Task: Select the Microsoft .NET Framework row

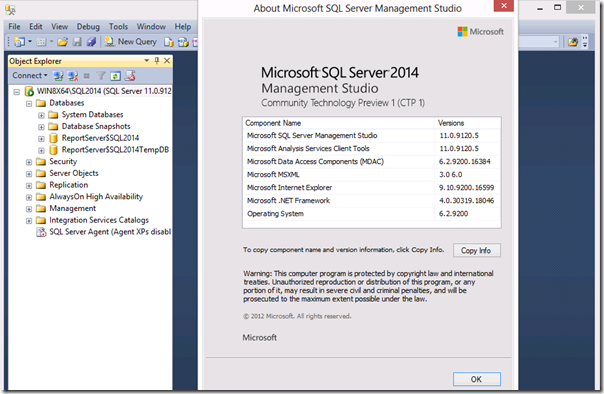Action: click(372, 201)
